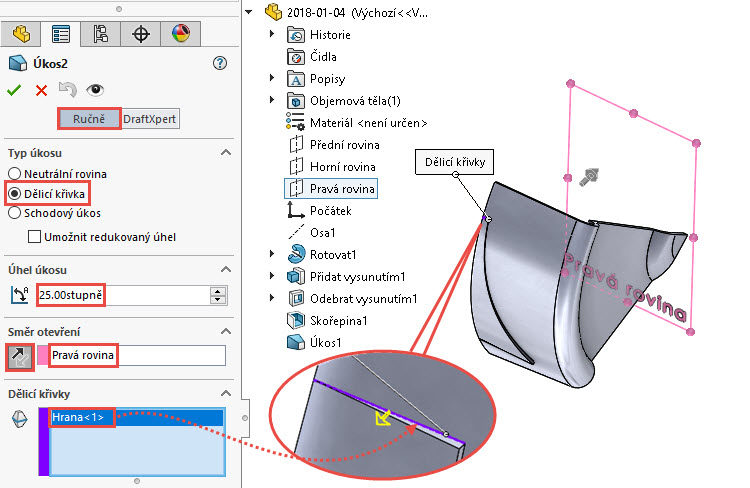Open the DimXpertManager tab
The height and width of the screenshot is (488, 750).
point(141,34)
